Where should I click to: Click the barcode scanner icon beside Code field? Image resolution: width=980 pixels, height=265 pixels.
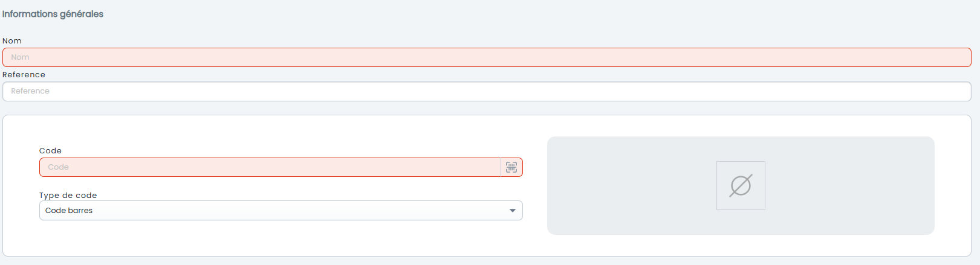click(x=511, y=167)
